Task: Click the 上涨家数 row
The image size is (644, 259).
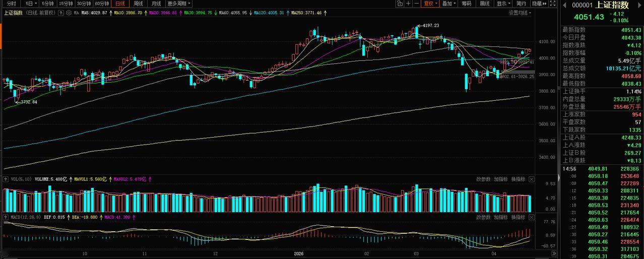Action: click(602, 114)
